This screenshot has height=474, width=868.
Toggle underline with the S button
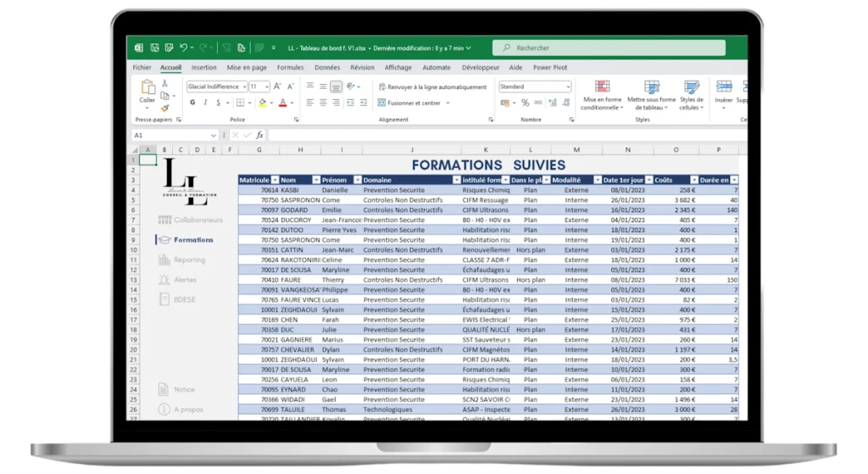point(218,103)
